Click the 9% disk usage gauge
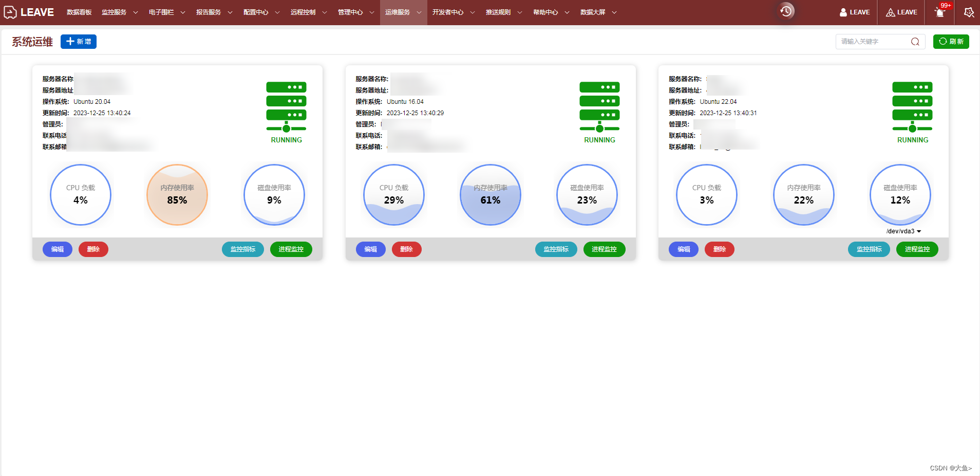 click(x=274, y=195)
